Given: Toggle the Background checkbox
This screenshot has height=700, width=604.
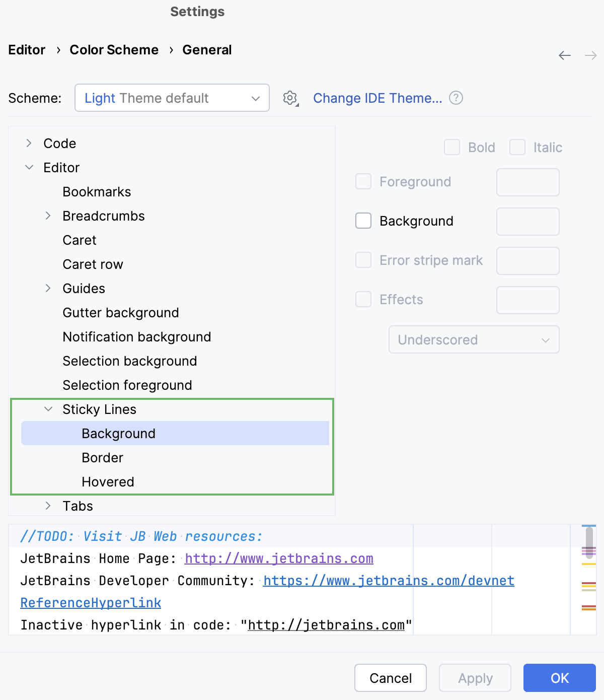Looking at the screenshot, I should tap(363, 221).
